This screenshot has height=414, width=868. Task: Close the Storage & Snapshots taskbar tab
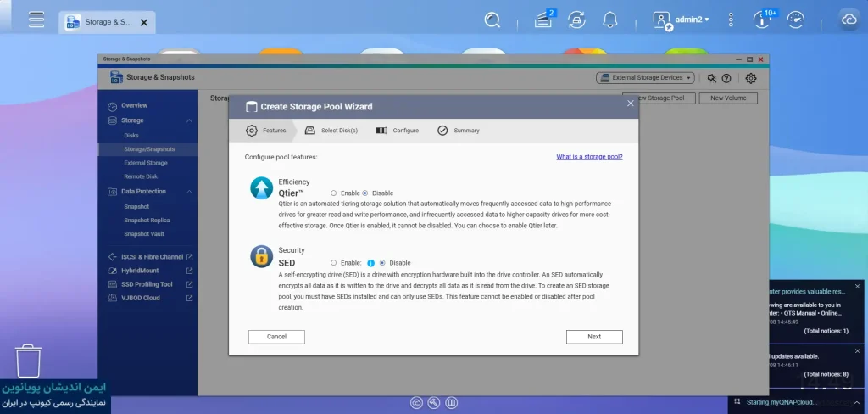144,23
